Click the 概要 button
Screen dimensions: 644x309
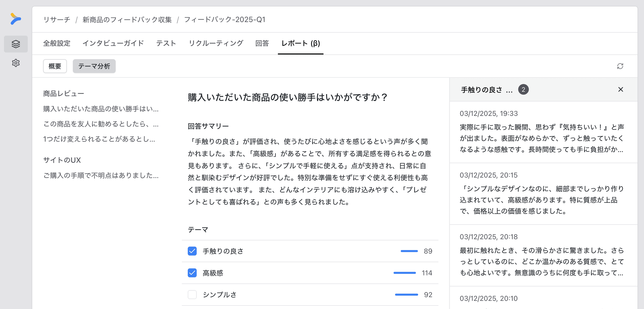pyautogui.click(x=55, y=66)
